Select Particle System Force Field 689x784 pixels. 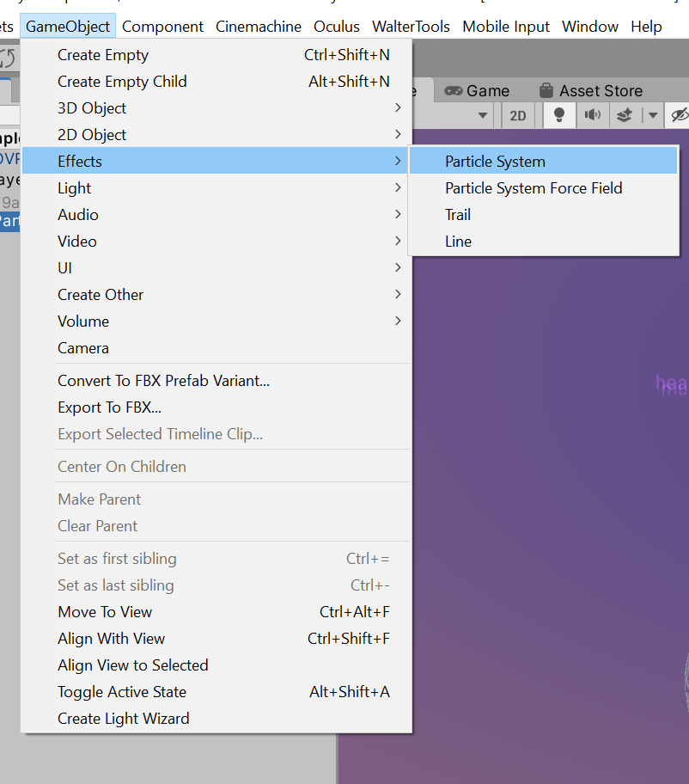coord(543,188)
